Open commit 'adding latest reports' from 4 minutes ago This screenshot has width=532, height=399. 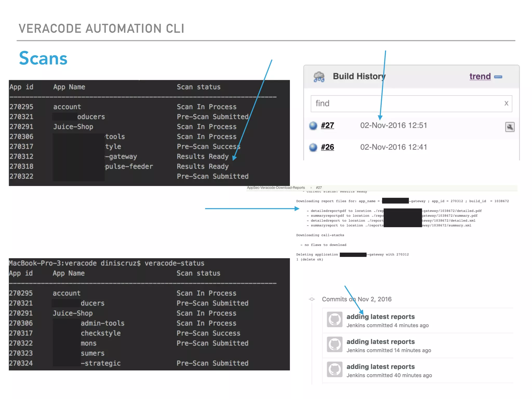381,317
